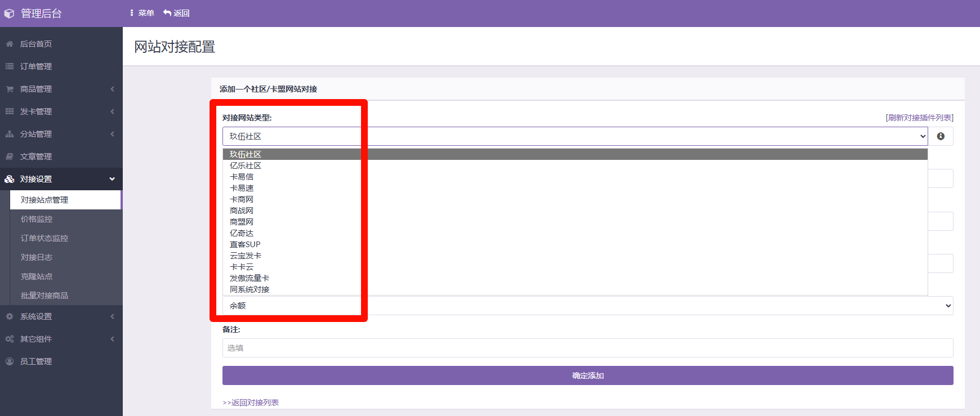Click the sitemap icon beside 分站管理

click(10, 134)
